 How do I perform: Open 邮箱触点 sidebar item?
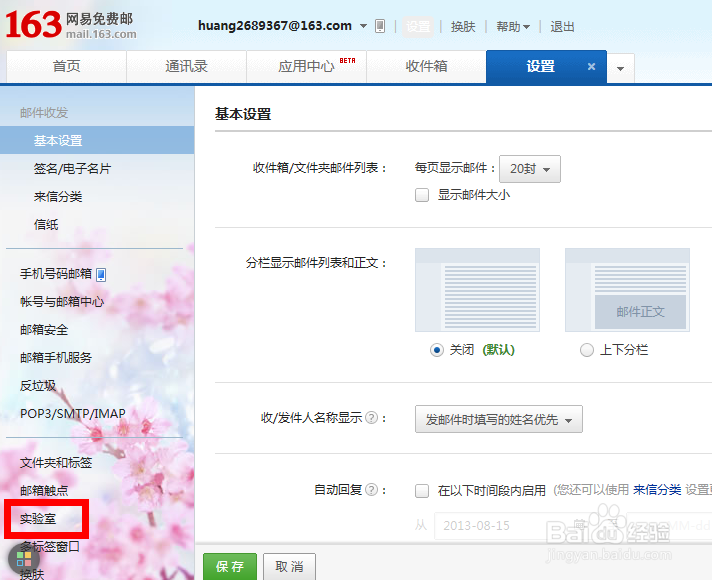pos(44,491)
